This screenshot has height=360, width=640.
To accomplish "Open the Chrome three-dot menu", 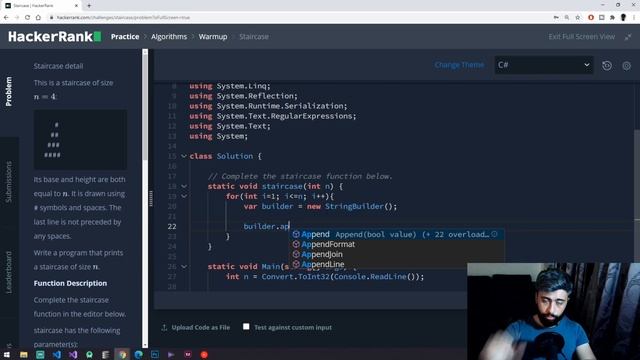I will [x=634, y=18].
